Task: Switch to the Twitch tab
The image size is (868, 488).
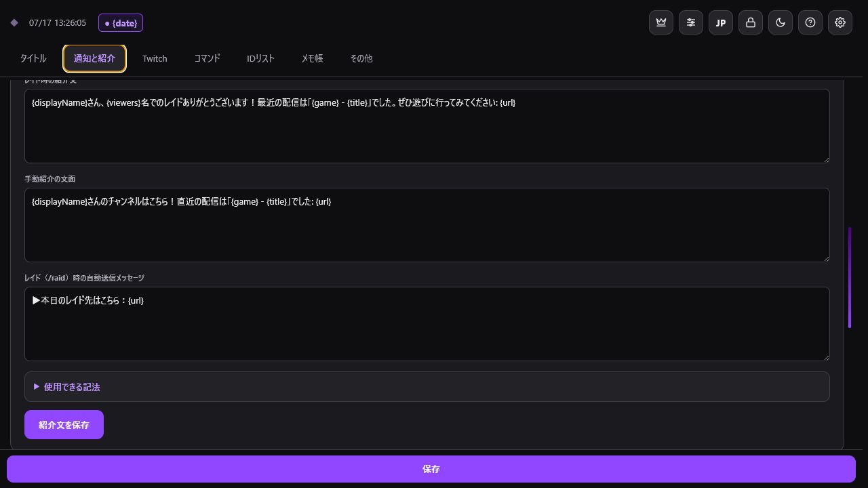Action: click(x=155, y=58)
